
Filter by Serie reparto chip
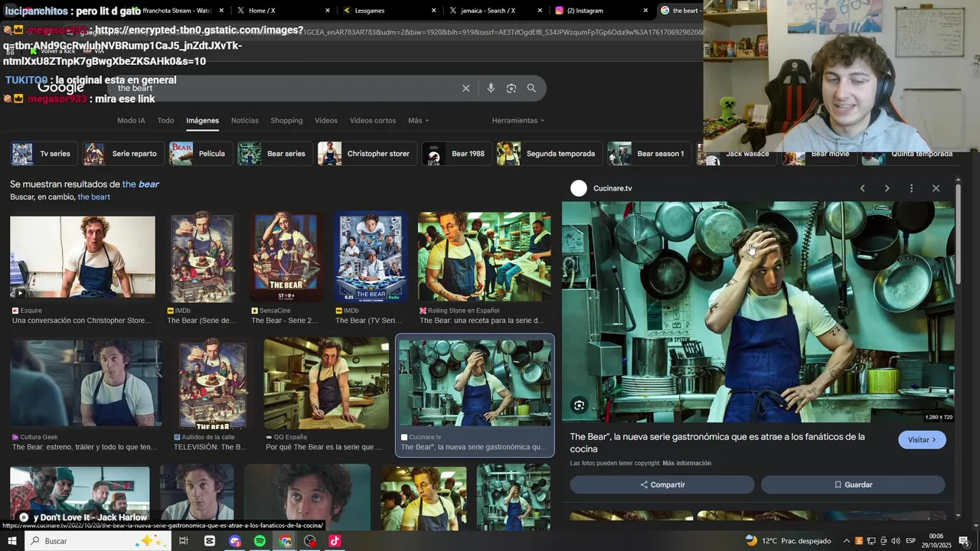coord(123,154)
